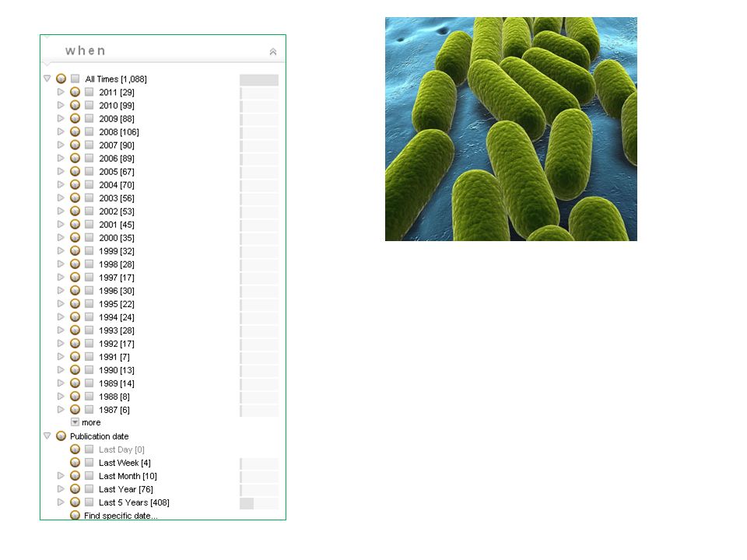The height and width of the screenshot is (560, 747).
Task: Select the Publication date label
Action: 99,436
